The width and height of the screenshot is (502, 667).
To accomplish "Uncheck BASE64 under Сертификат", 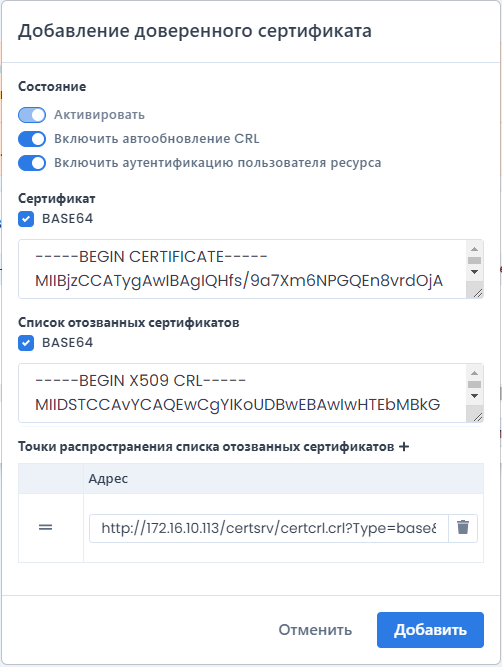I will point(26,219).
